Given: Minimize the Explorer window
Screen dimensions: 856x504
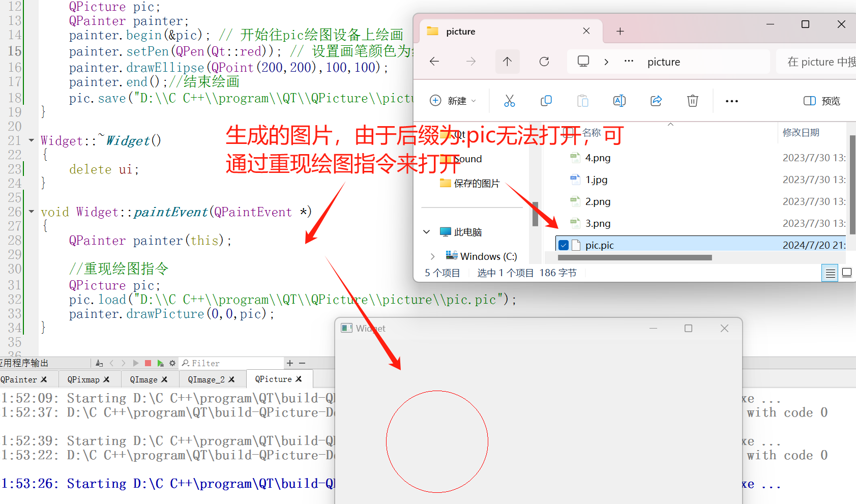Looking at the screenshot, I should coord(770,24).
